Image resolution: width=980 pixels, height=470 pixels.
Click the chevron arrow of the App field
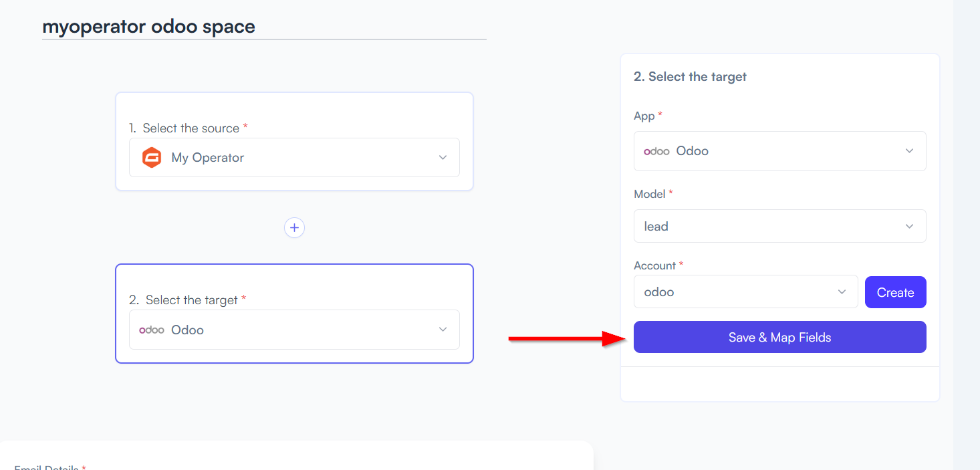pos(909,151)
